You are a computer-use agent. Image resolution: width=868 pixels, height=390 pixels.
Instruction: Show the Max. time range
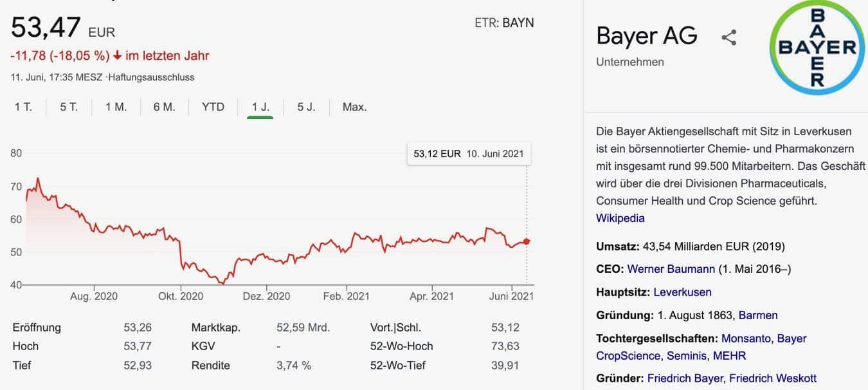354,107
